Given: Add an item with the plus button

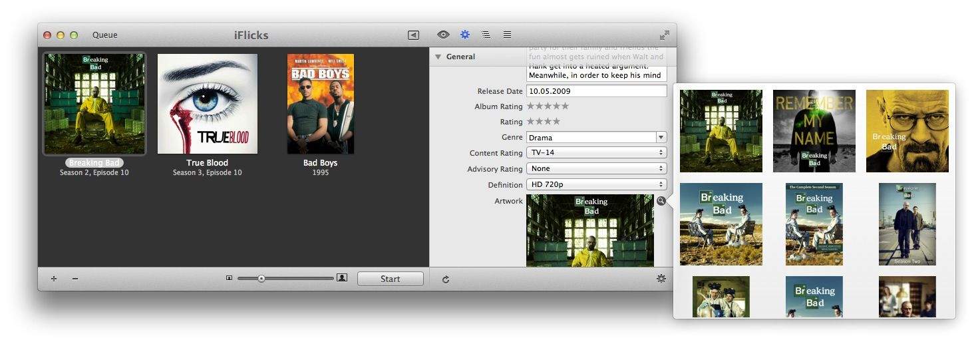Looking at the screenshot, I should (54, 279).
